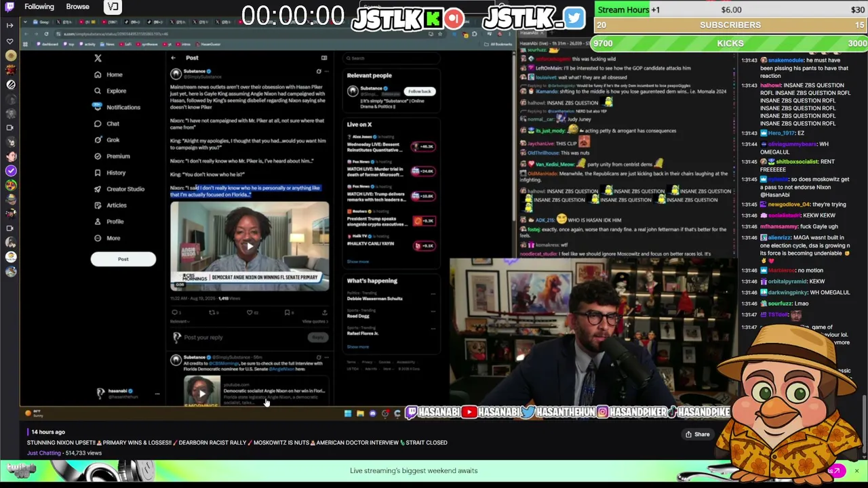The image size is (868, 488).
Task: Open options dots for Debbie Wasserman Schultz trend
Action: [433, 294]
